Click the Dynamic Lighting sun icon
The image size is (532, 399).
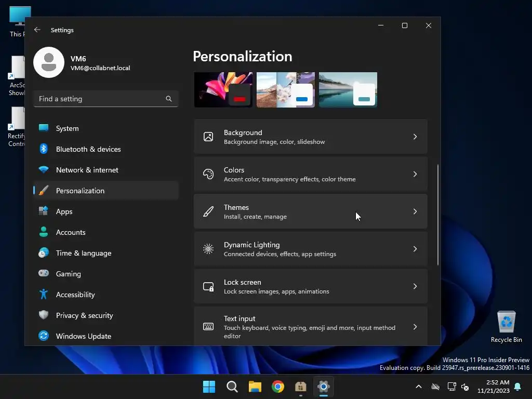(x=208, y=249)
